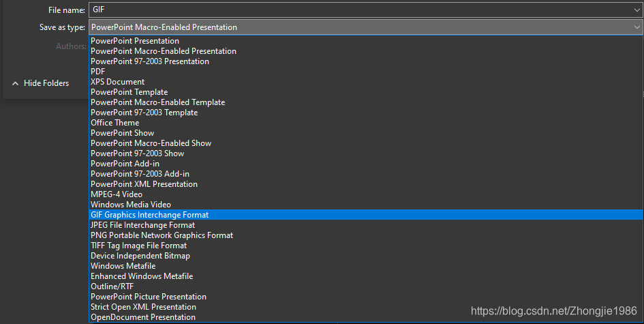Select Device Independent Bitmap
Screen dimensions: 644x324
click(x=366, y=256)
